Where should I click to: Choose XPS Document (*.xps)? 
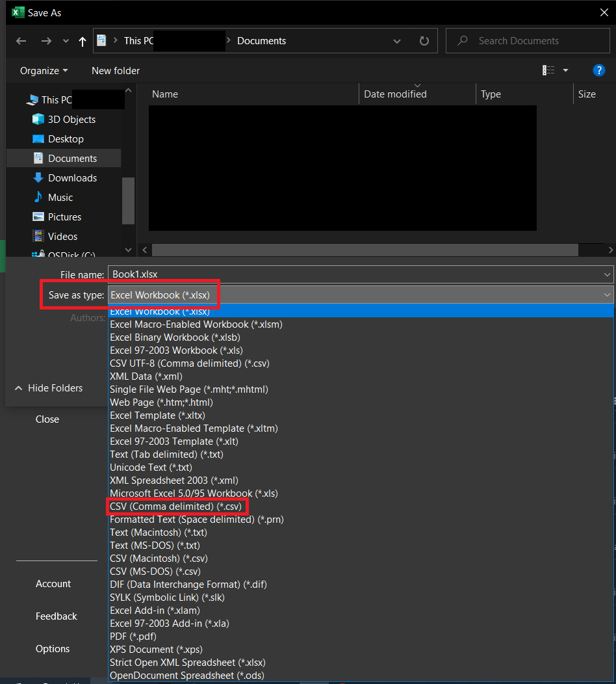click(156, 649)
